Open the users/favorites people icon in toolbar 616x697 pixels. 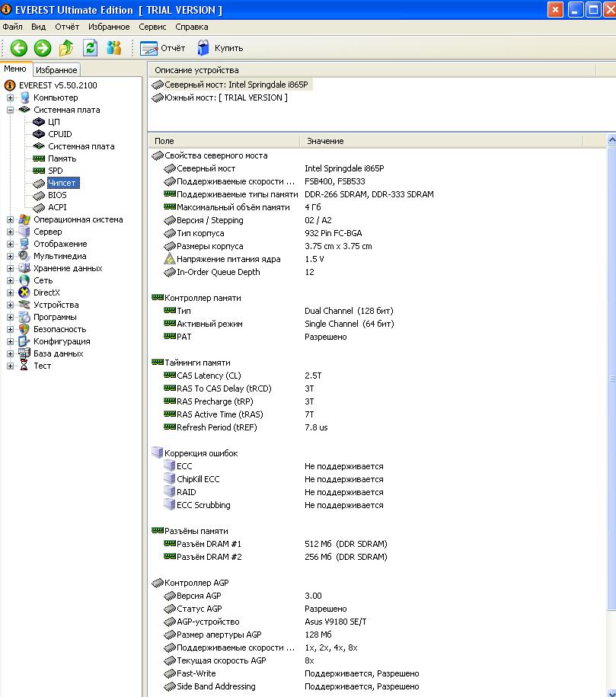click(x=113, y=48)
